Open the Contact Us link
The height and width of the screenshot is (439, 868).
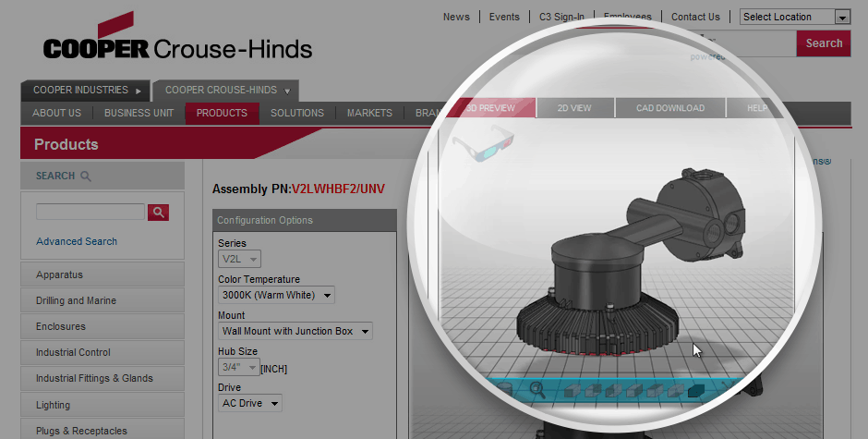(x=695, y=17)
